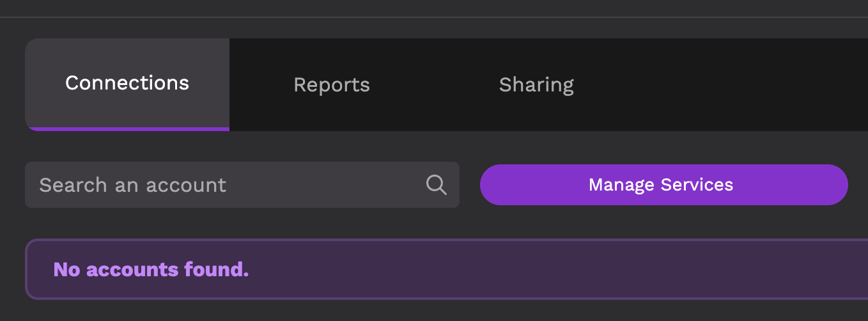The width and height of the screenshot is (868, 321).
Task: Switch to the Sharing tab
Action: (x=536, y=84)
